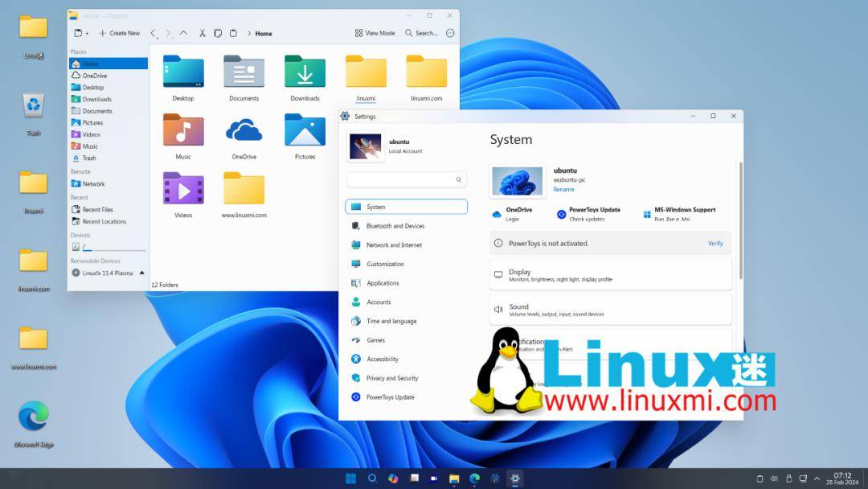The width and height of the screenshot is (868, 489).
Task: Click the PowerToys Update cog icon
Action: point(562,214)
